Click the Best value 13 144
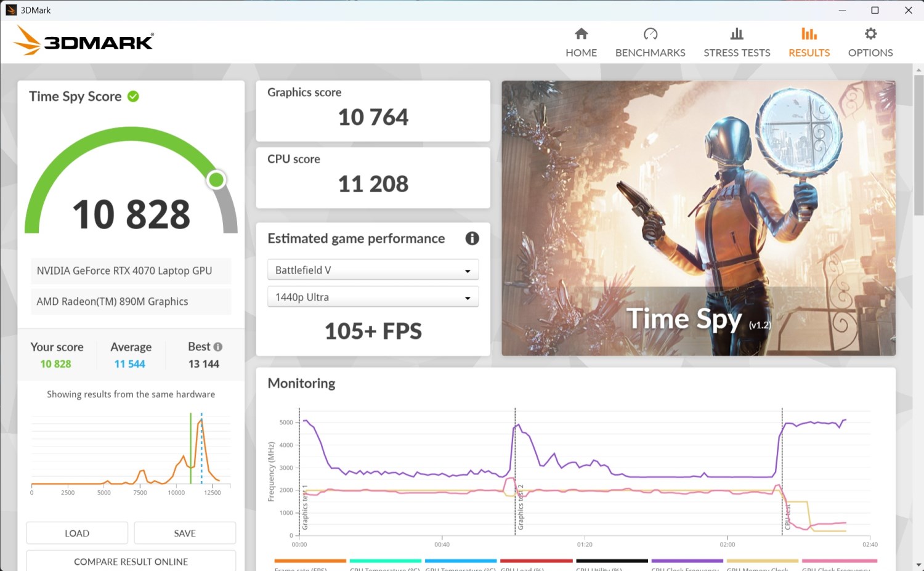Image resolution: width=924 pixels, height=571 pixels. [204, 364]
